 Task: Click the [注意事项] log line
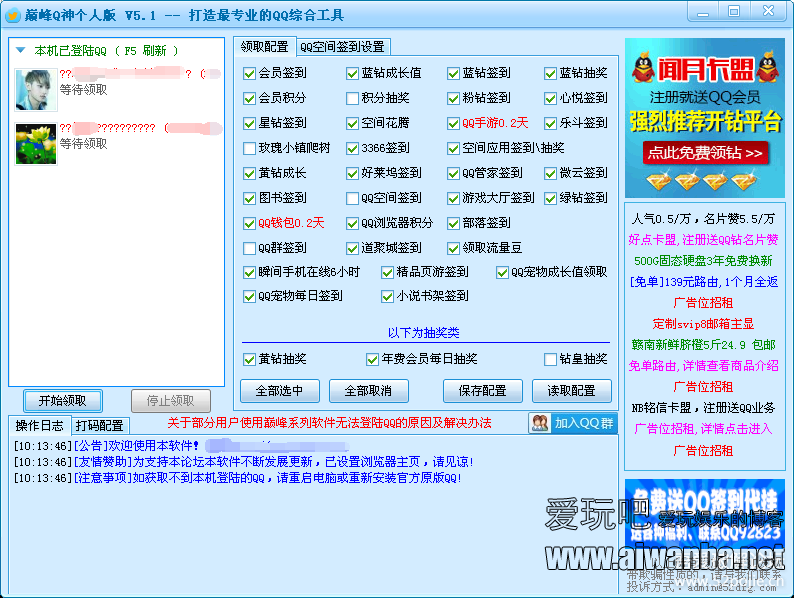(237, 478)
